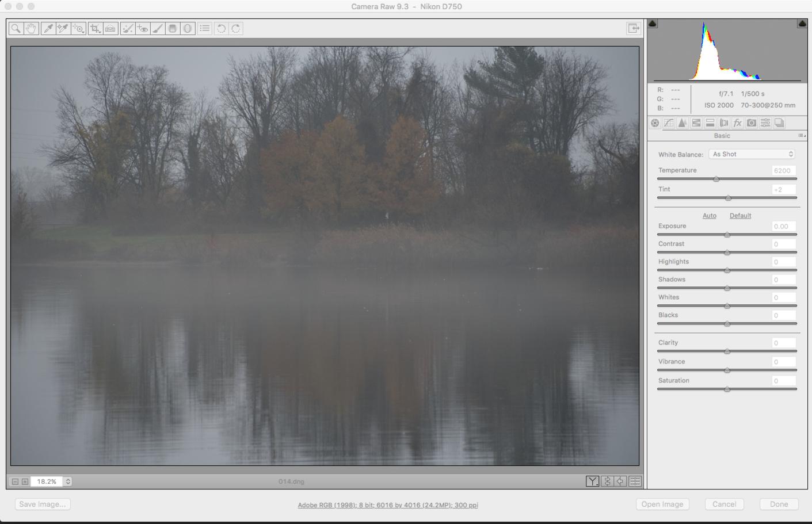
Task: Toggle full screen mode icon
Action: pyautogui.click(x=633, y=28)
